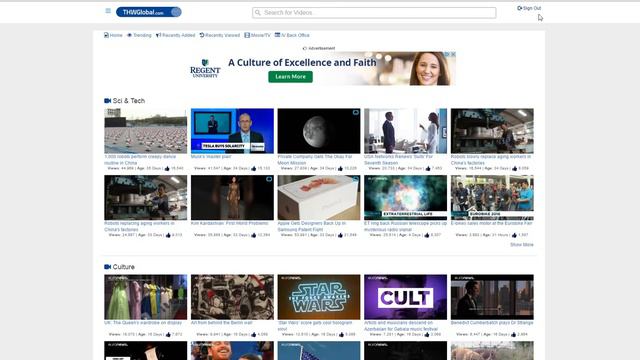Click the Home page icon
640x360 pixels.
tap(106, 35)
